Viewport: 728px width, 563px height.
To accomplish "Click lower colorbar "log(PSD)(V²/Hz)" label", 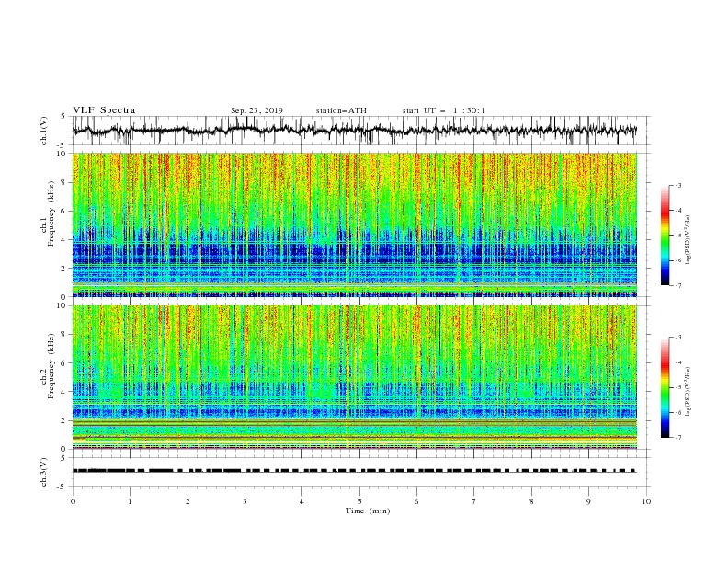I will tap(688, 391).
